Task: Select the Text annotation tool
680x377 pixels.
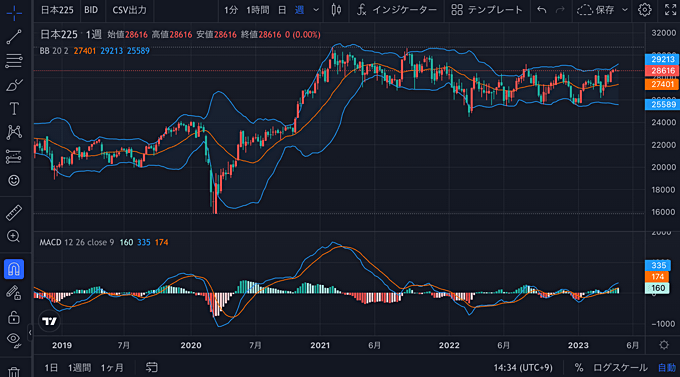Action: coord(14,108)
